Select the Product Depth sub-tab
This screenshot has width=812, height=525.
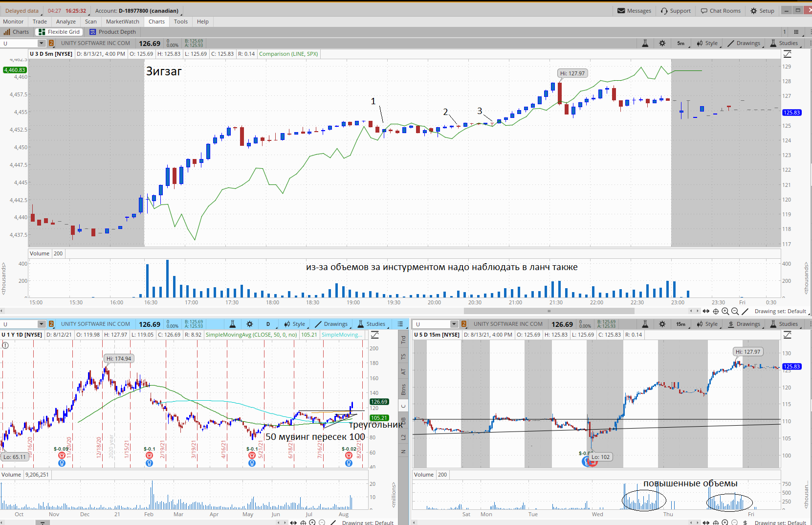pos(113,32)
